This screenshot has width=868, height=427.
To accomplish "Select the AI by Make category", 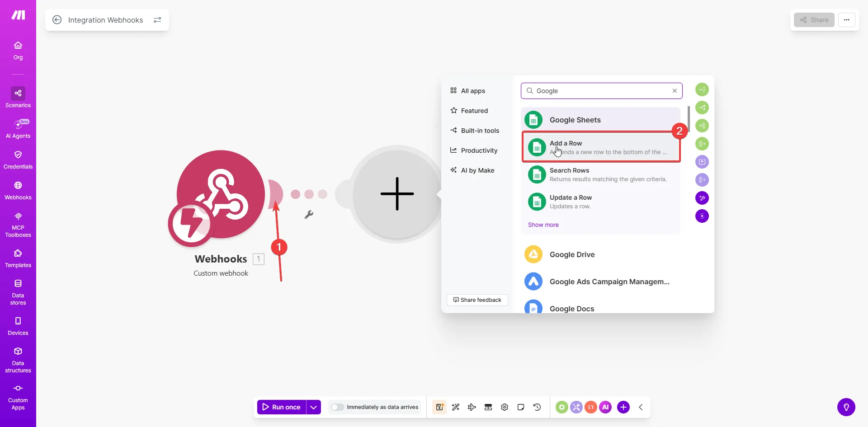I will click(x=472, y=170).
